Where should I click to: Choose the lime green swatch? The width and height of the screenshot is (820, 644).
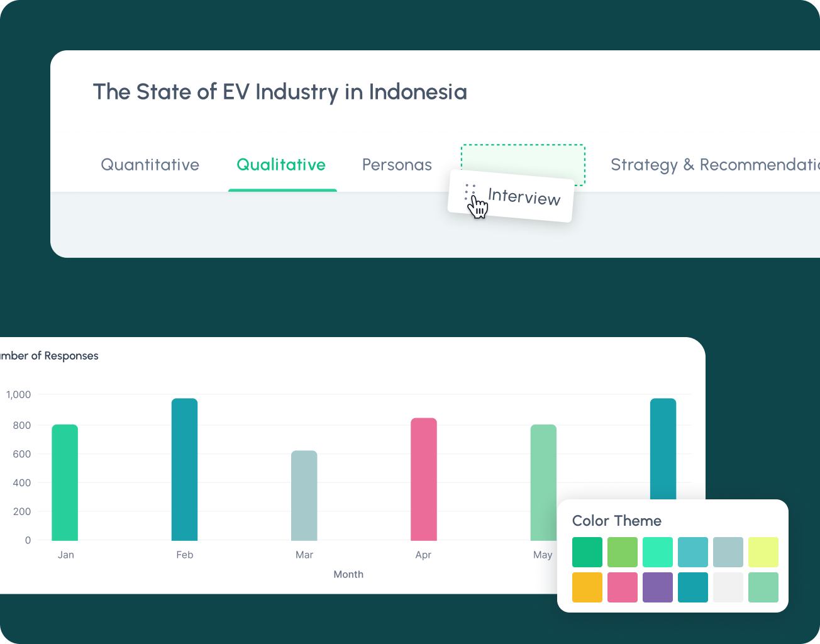click(623, 552)
